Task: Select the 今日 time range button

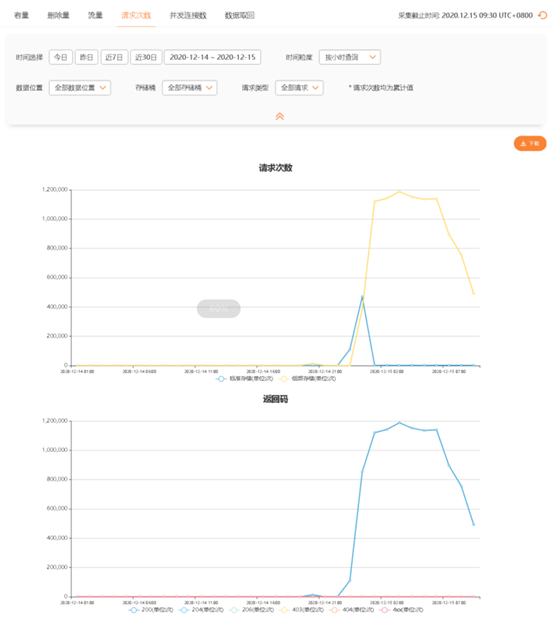Action: [x=61, y=57]
